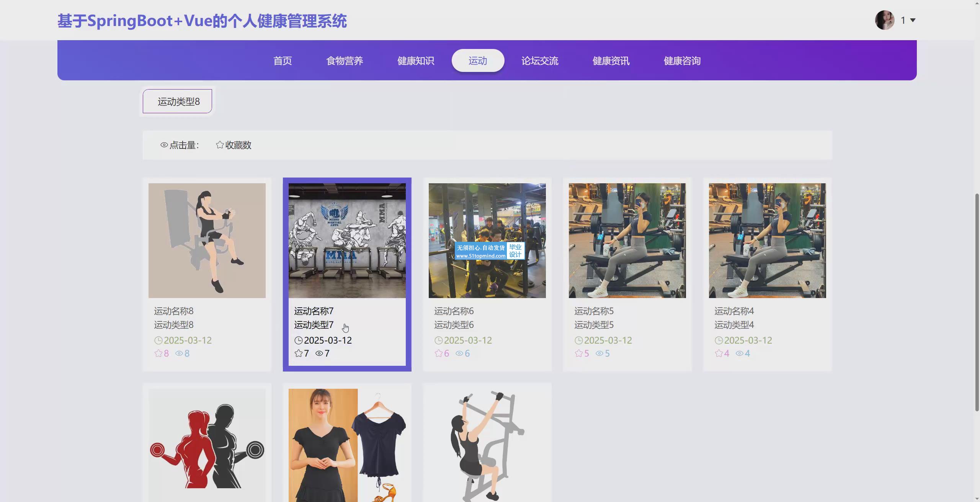Switch to the 食物营养 tab
Viewport: 980px width, 502px height.
tap(344, 60)
